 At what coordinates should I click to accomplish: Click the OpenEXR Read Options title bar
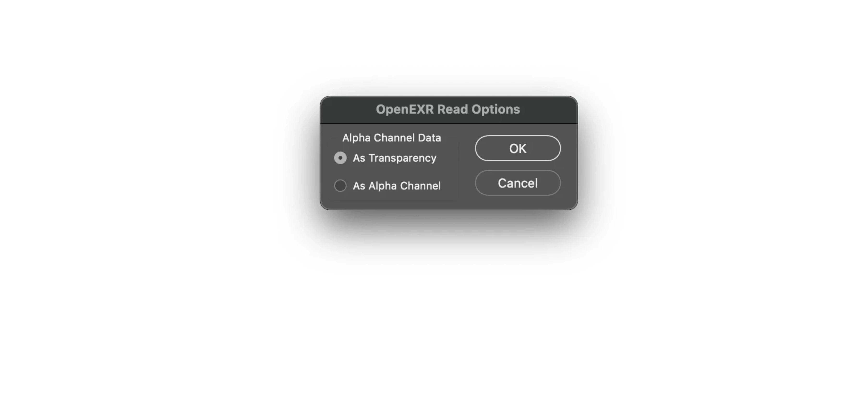click(448, 110)
